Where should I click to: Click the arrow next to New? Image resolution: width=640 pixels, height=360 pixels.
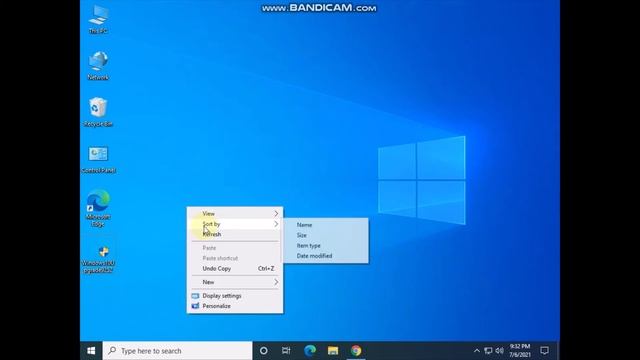(276, 282)
